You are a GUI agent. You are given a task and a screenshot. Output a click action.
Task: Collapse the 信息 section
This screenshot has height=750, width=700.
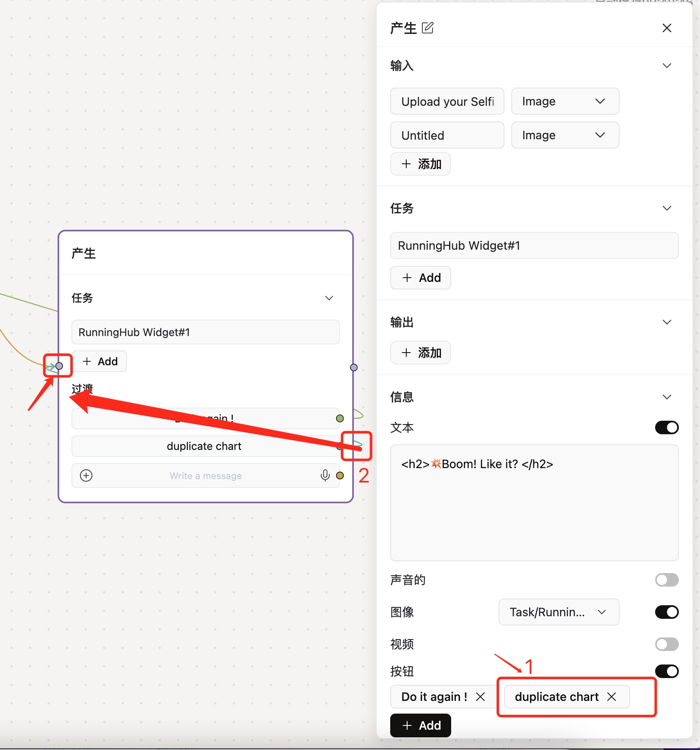667,397
